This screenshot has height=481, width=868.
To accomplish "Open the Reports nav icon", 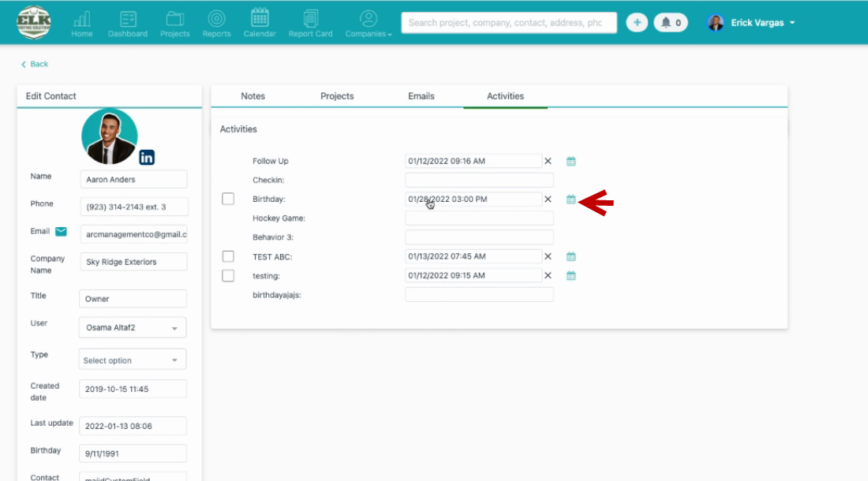I will 216,24.
